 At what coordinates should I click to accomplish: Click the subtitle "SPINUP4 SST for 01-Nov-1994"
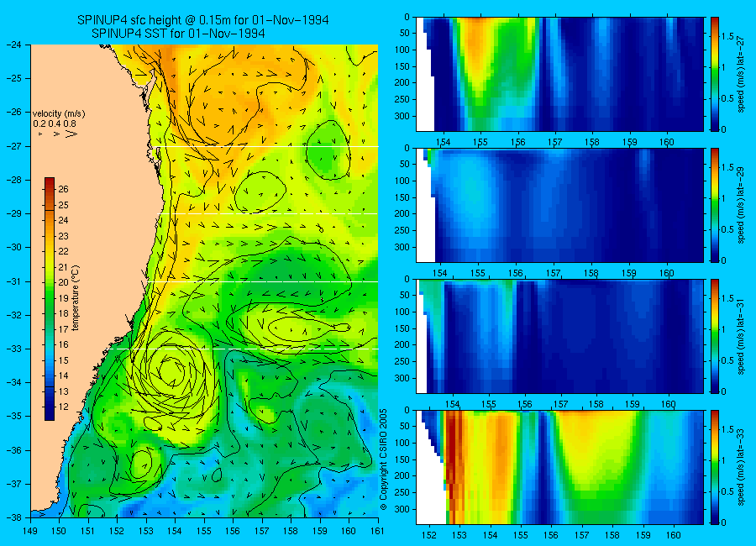[x=178, y=34]
